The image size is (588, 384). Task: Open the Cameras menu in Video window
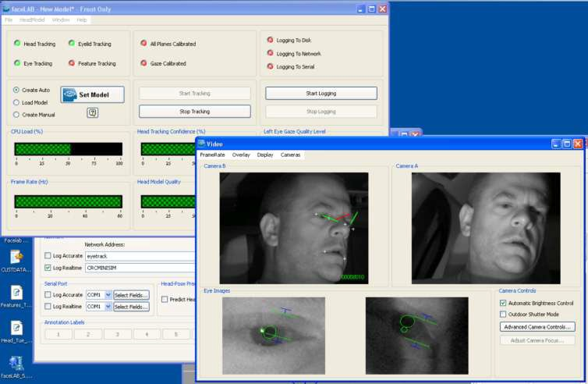290,155
